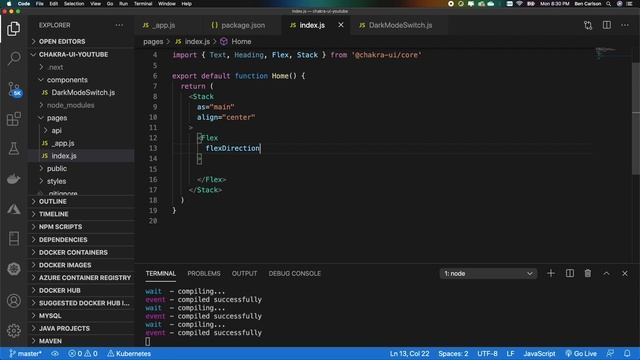Open the Search view in activity bar
The width and height of the screenshot is (640, 360).
(x=14, y=58)
